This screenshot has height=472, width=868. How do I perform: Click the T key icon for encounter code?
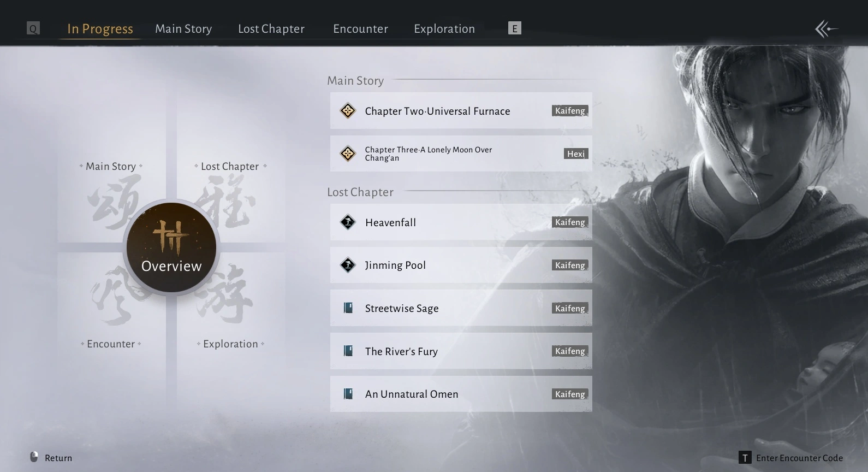click(x=745, y=458)
